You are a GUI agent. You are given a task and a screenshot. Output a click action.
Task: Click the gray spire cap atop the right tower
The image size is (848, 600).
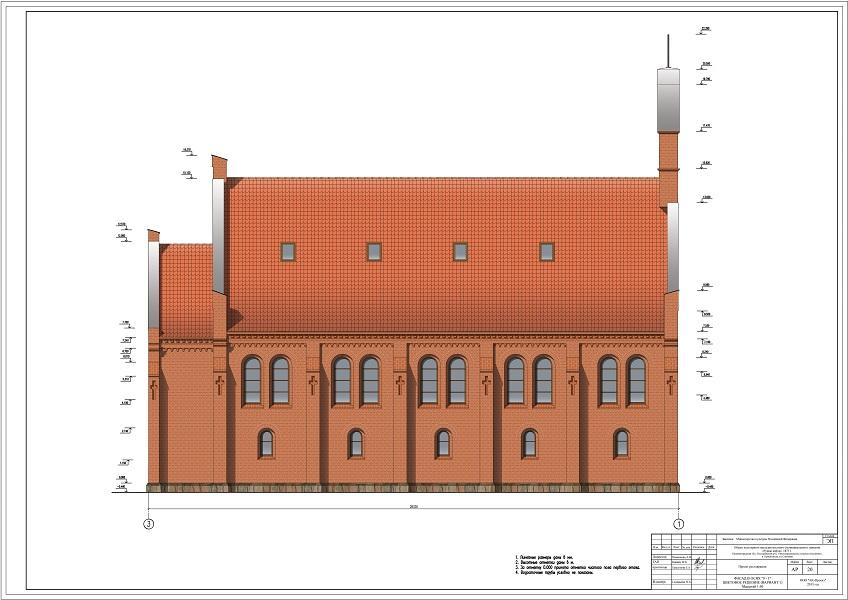click(x=667, y=100)
